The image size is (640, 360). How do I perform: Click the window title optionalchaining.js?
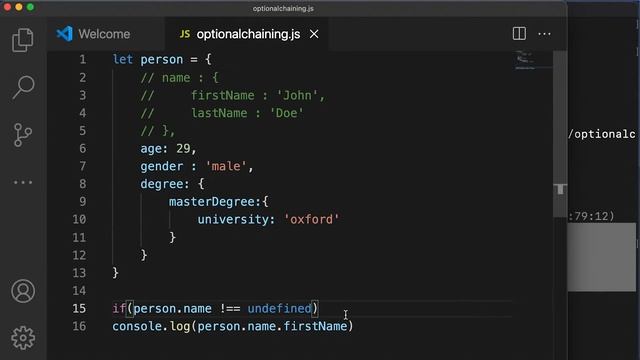[x=283, y=8]
